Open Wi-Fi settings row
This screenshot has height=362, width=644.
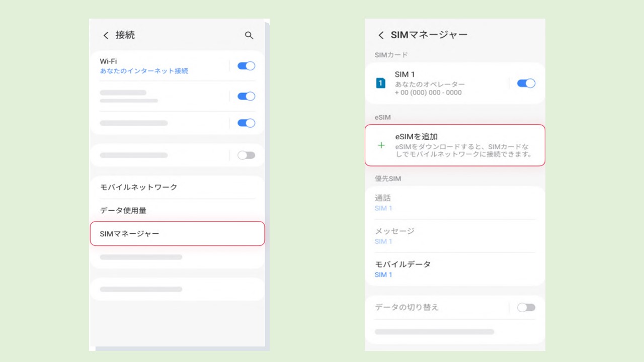click(177, 66)
